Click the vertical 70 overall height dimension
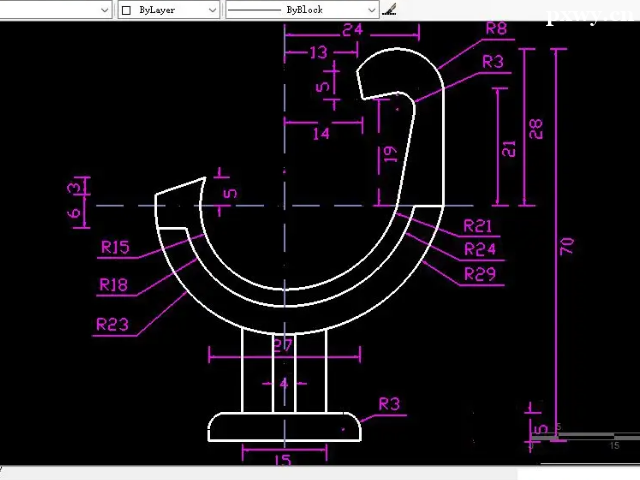The width and height of the screenshot is (640, 480). click(567, 245)
